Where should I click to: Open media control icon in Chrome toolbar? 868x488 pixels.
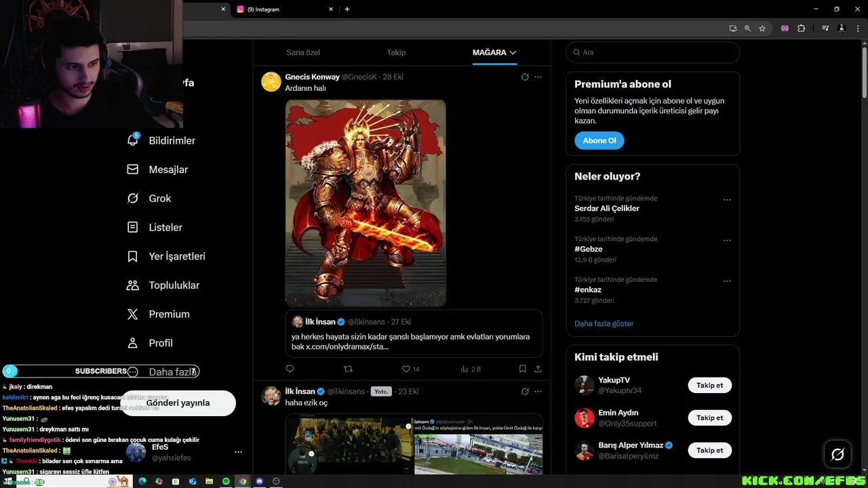pos(825,28)
